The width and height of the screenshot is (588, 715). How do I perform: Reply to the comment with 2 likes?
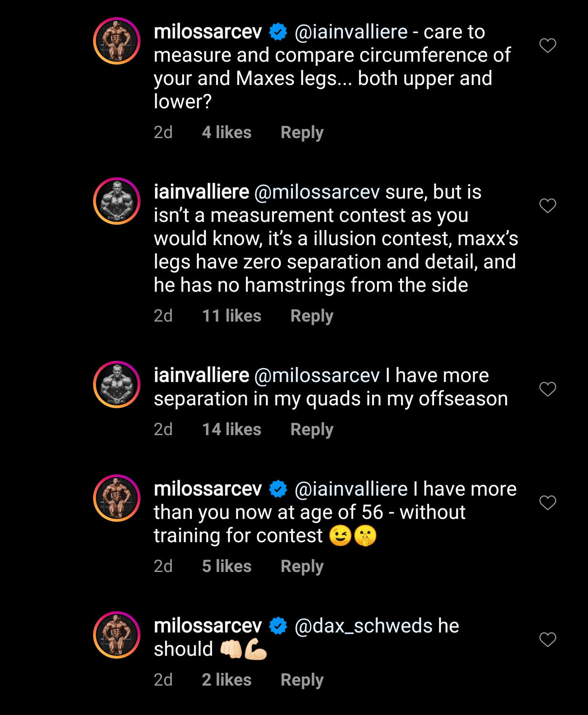pyautogui.click(x=302, y=680)
